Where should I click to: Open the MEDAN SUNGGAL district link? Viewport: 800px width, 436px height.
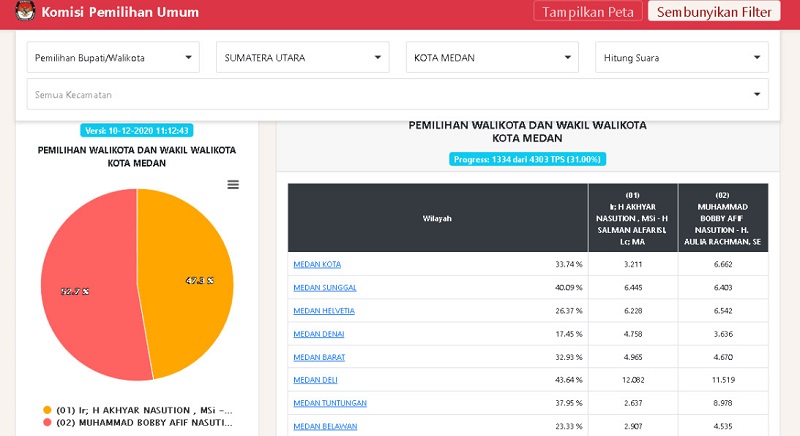pyautogui.click(x=325, y=288)
